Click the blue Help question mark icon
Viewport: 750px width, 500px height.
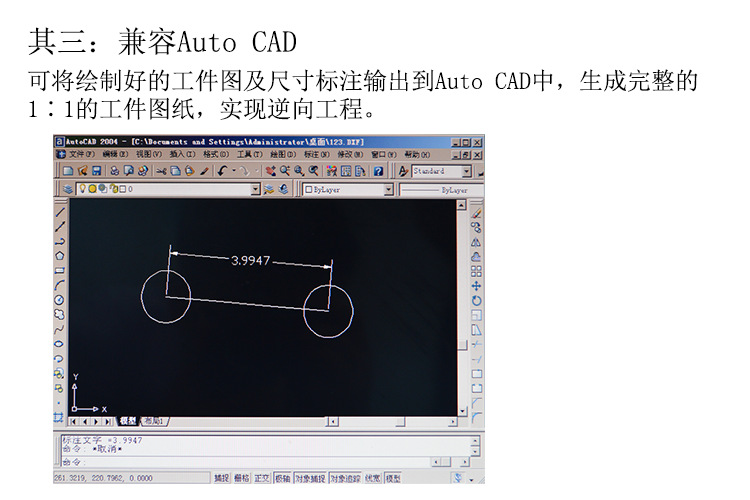pos(378,171)
